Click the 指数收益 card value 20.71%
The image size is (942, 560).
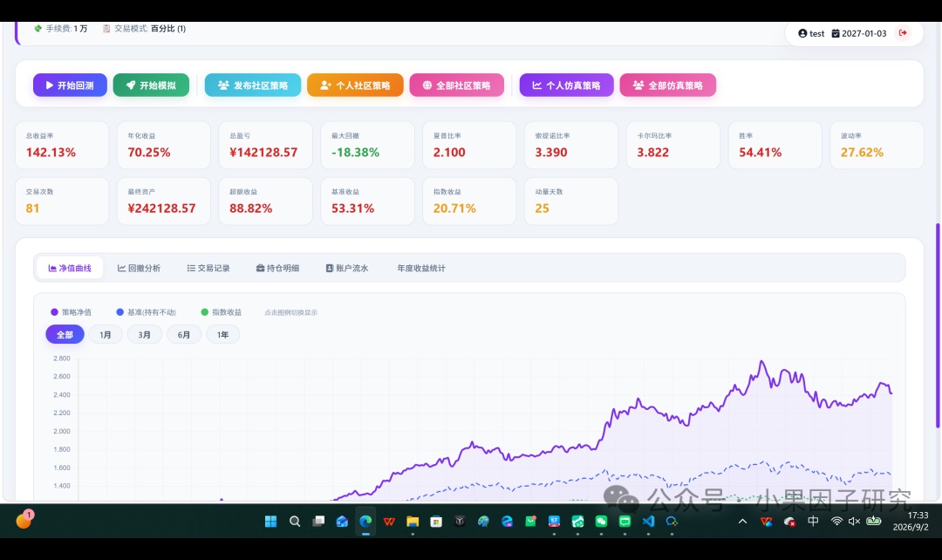click(x=454, y=208)
